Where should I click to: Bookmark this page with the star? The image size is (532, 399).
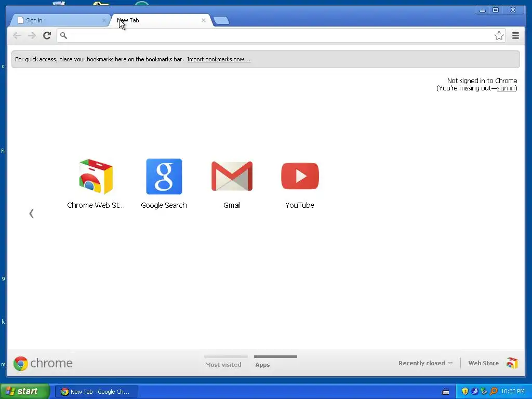(x=499, y=36)
